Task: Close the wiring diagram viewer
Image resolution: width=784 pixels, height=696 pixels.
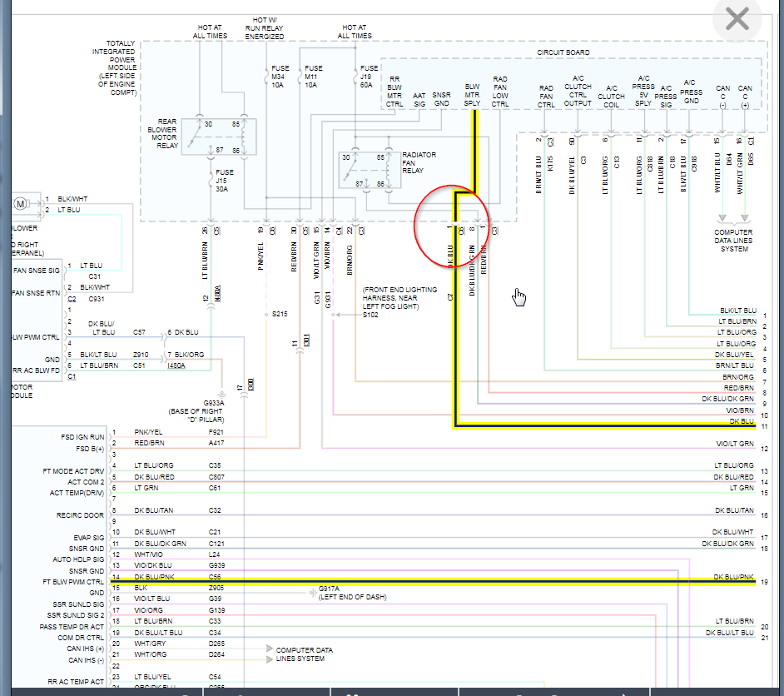Action: (737, 19)
